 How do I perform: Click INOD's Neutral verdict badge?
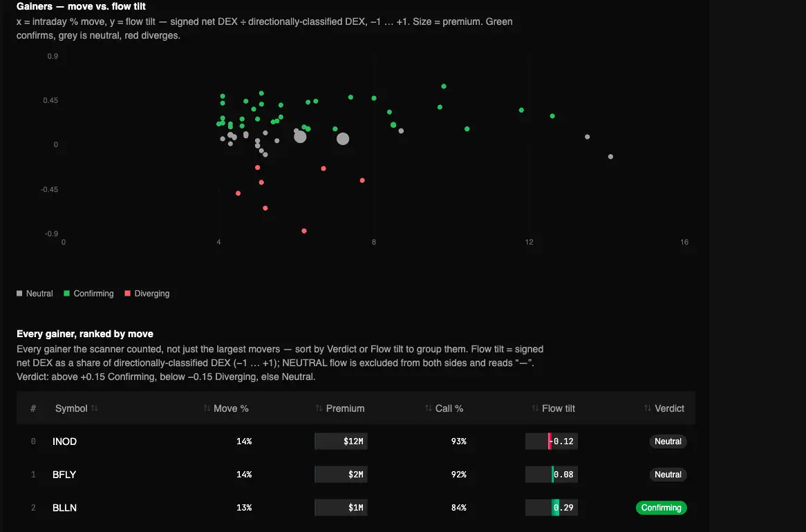(x=668, y=441)
